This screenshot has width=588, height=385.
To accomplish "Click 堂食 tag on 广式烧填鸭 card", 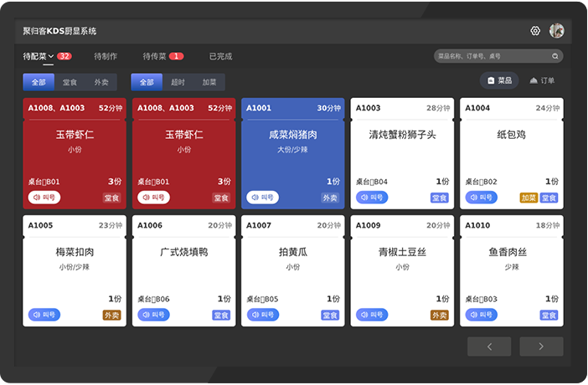I will [x=221, y=316].
